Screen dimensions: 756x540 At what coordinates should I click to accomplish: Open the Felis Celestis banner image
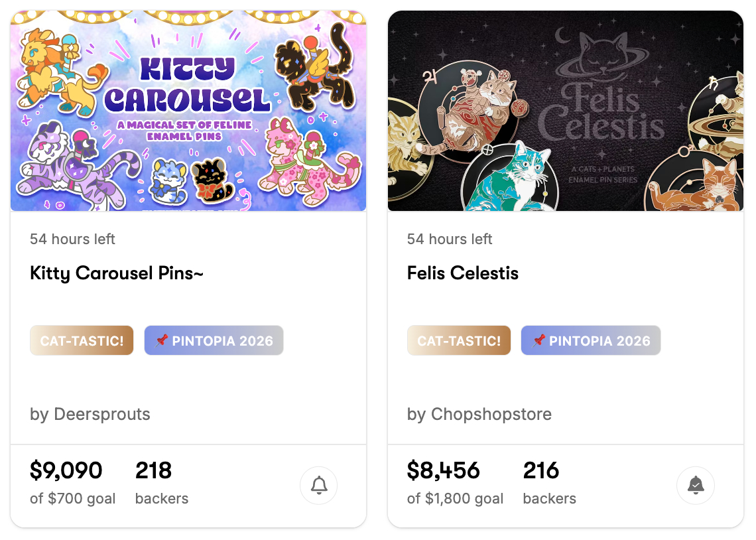pyautogui.click(x=566, y=111)
